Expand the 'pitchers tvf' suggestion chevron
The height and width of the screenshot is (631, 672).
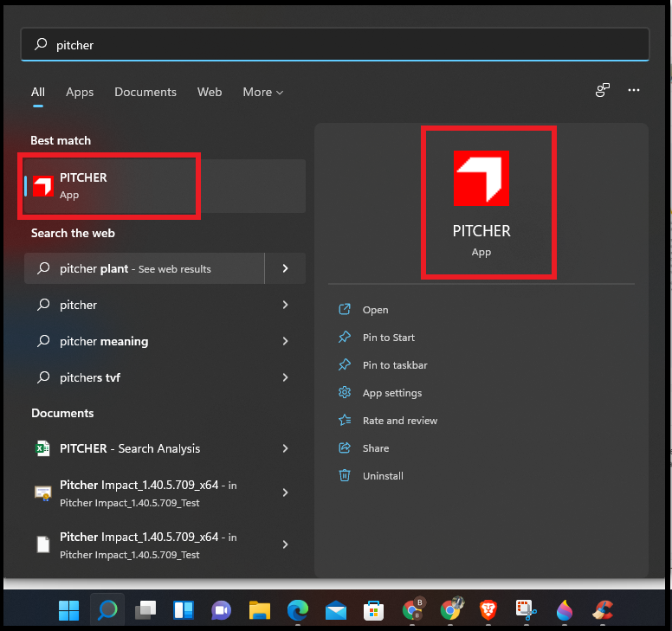[x=285, y=377]
